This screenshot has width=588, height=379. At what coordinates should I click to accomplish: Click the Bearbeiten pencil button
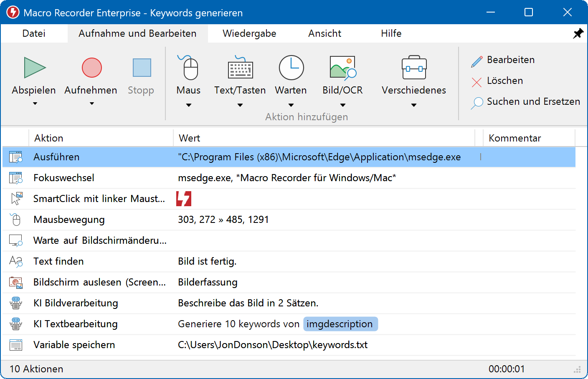pyautogui.click(x=503, y=60)
